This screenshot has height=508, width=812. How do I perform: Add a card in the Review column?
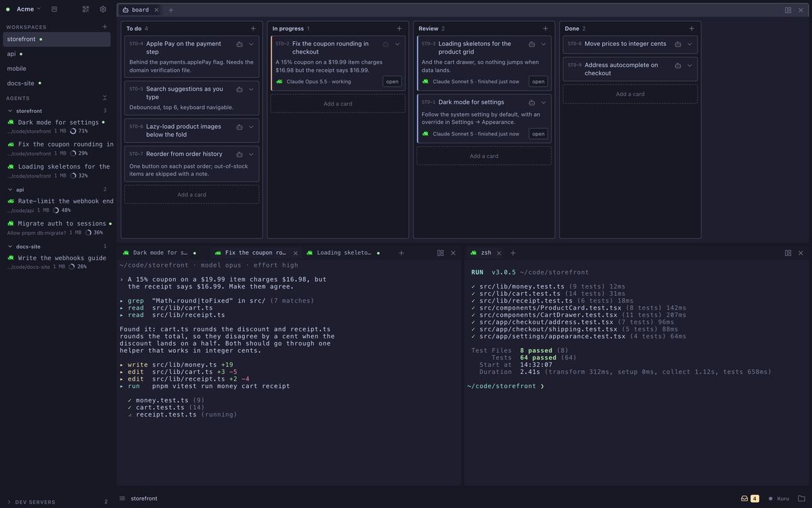484,156
